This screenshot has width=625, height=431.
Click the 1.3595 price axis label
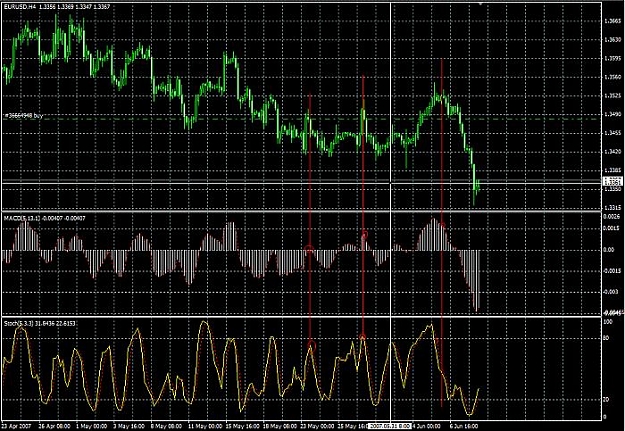pos(613,58)
